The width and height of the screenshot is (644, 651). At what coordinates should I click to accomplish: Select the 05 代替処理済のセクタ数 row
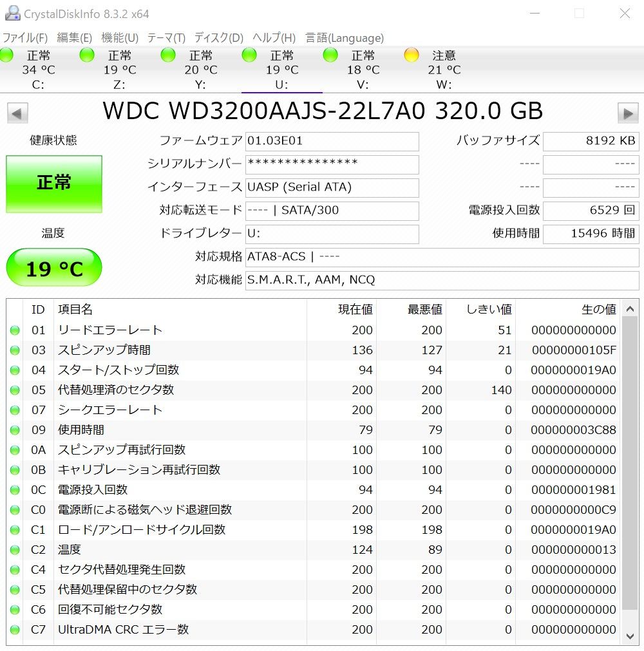pos(314,390)
